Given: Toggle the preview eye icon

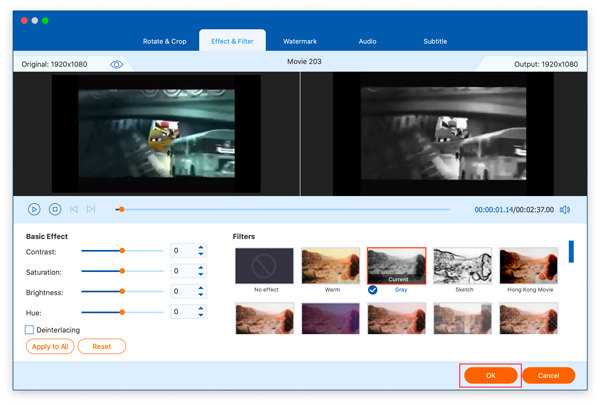Looking at the screenshot, I should tap(117, 64).
